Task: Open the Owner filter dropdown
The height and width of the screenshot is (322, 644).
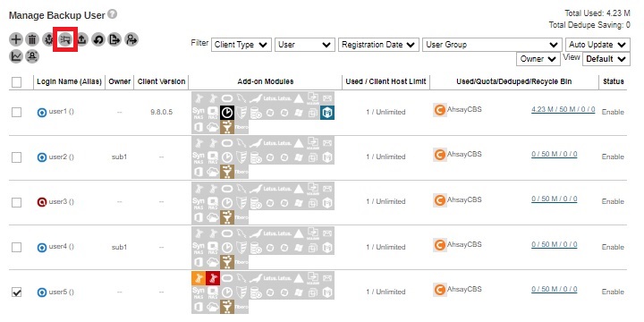Action: coord(538,59)
